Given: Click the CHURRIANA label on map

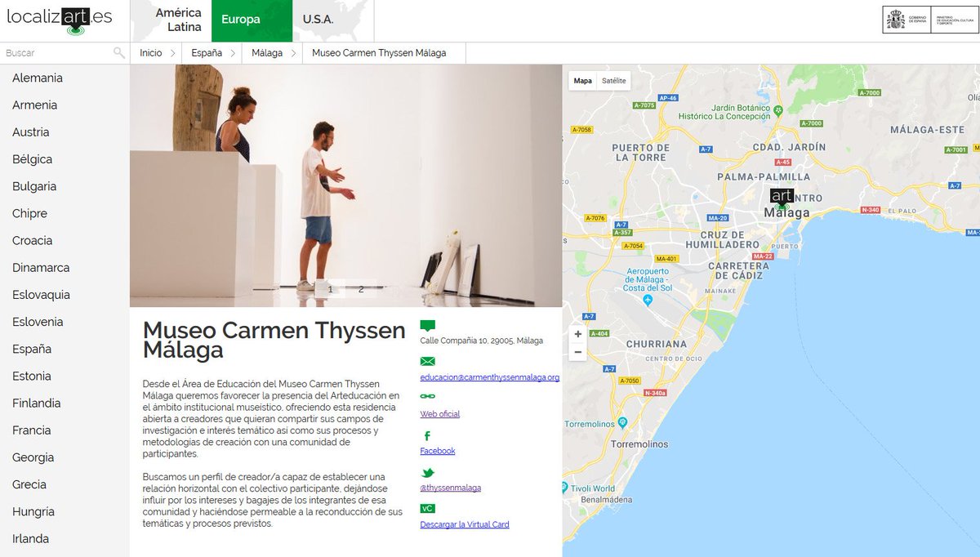Looking at the screenshot, I should click(x=656, y=344).
